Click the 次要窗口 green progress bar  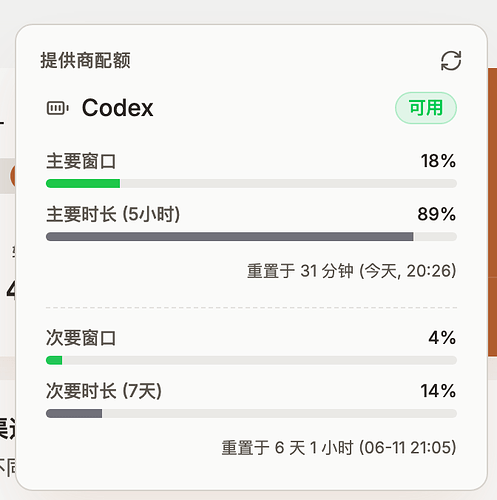click(251, 360)
